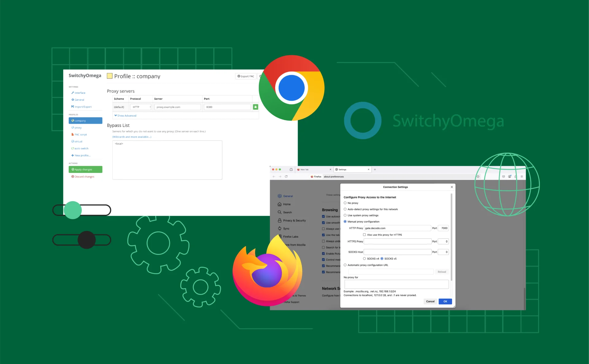Click Cancel in Connection Settings
Viewport: 589px width, 364px height.
click(430, 301)
